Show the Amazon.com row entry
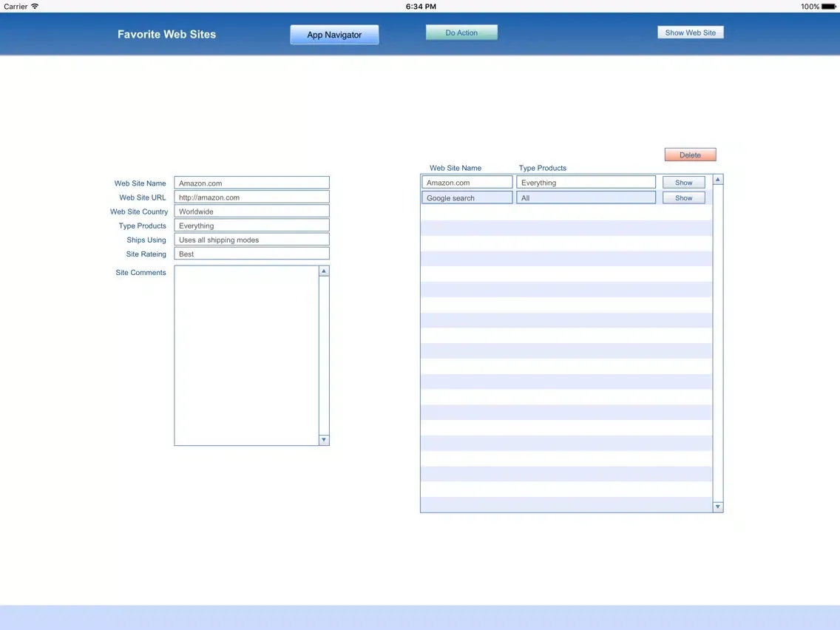This screenshot has height=630, width=840. pos(683,183)
